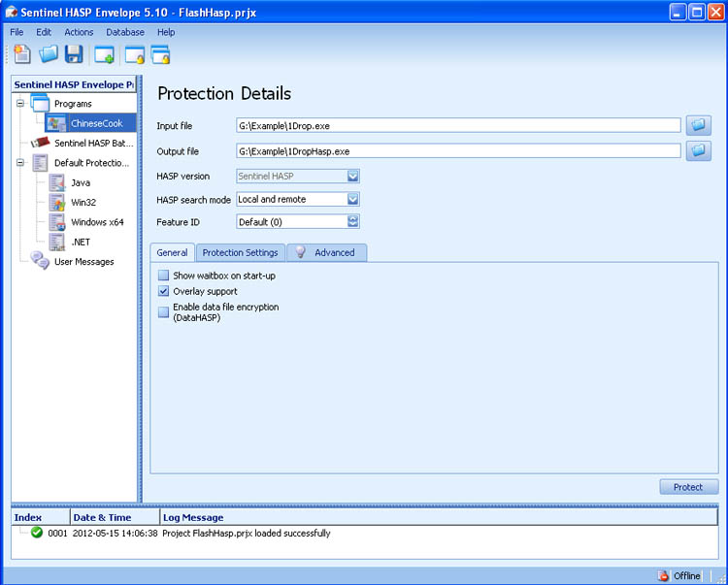This screenshot has height=585, width=728.
Task: Click the Add program toolbar icon
Action: click(x=104, y=54)
